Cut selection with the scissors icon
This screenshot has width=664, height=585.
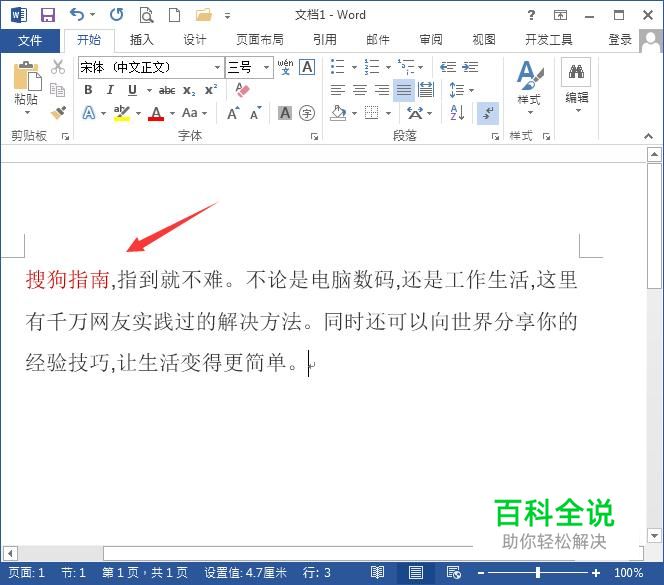pos(58,67)
